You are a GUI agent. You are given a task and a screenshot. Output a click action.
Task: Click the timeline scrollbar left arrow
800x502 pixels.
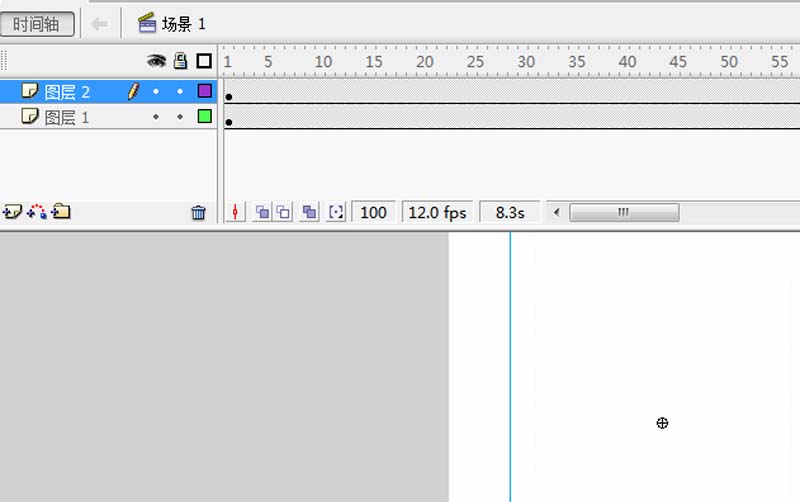point(557,212)
